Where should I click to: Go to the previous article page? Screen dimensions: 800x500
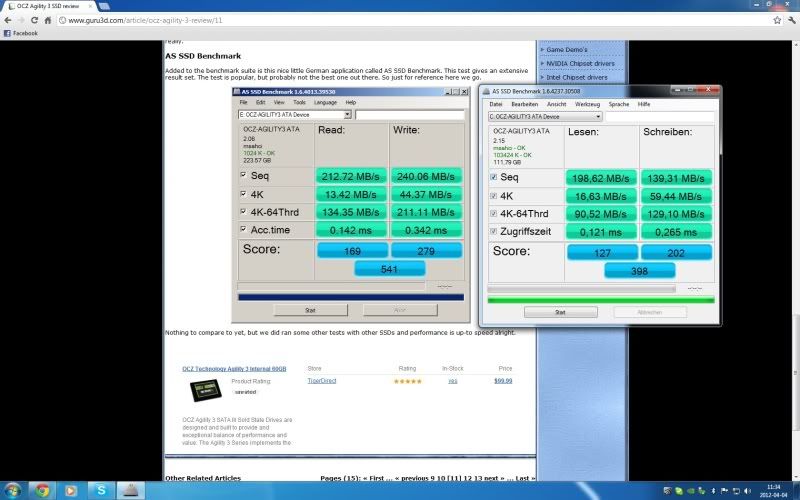[x=414, y=478]
